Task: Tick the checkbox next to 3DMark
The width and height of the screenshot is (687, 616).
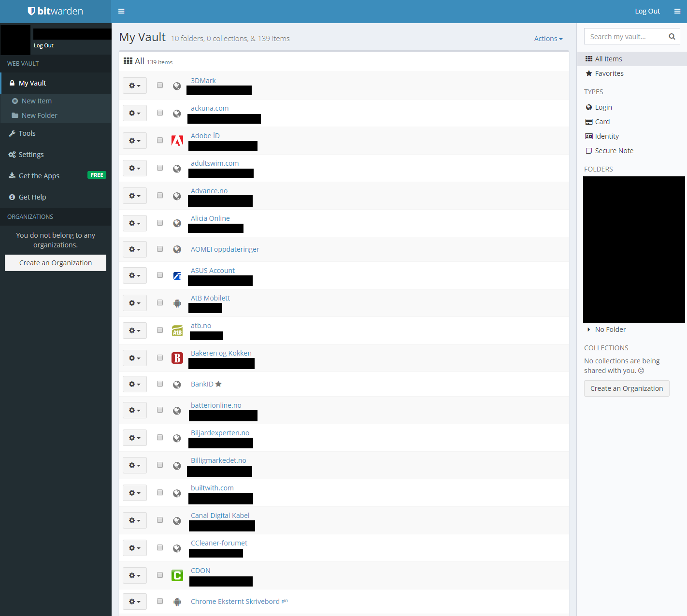Action: [x=160, y=85]
